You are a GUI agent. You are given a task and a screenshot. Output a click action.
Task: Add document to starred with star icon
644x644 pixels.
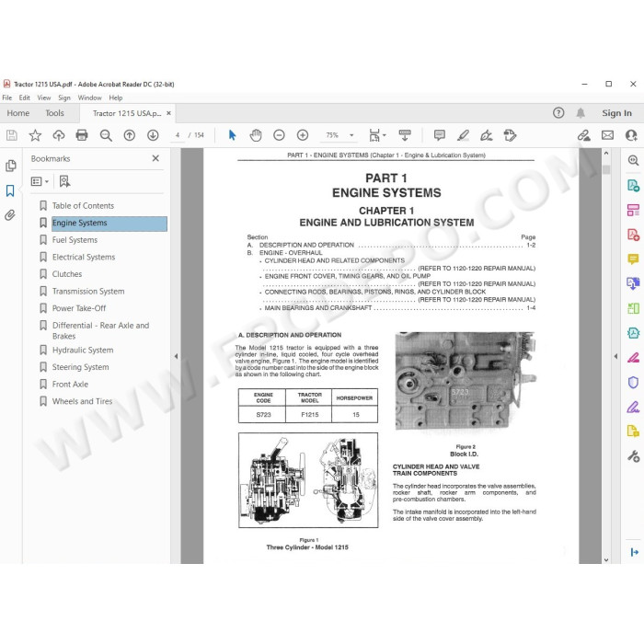[35, 135]
